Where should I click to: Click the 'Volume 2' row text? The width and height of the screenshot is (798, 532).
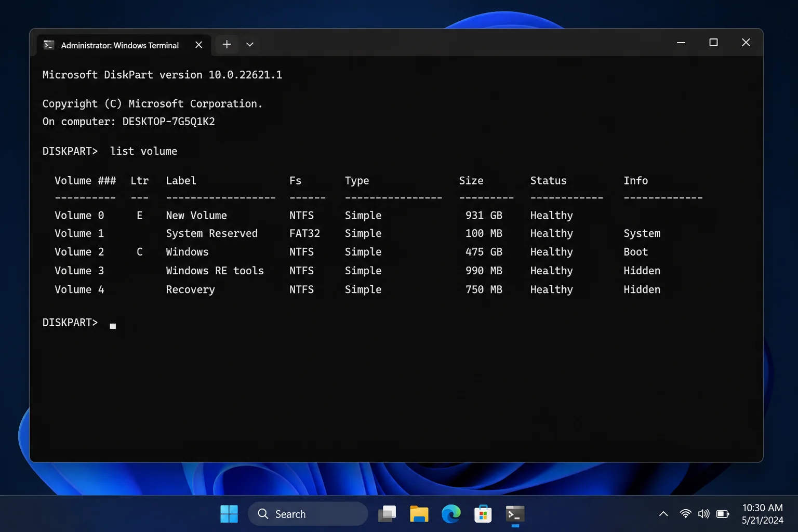pos(79,251)
